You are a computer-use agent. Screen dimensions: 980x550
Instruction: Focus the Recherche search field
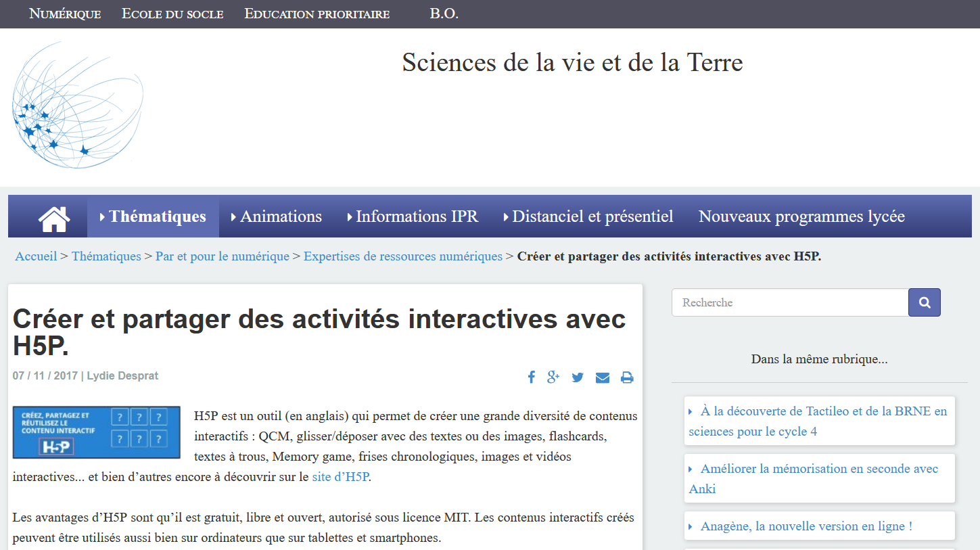[x=789, y=302]
